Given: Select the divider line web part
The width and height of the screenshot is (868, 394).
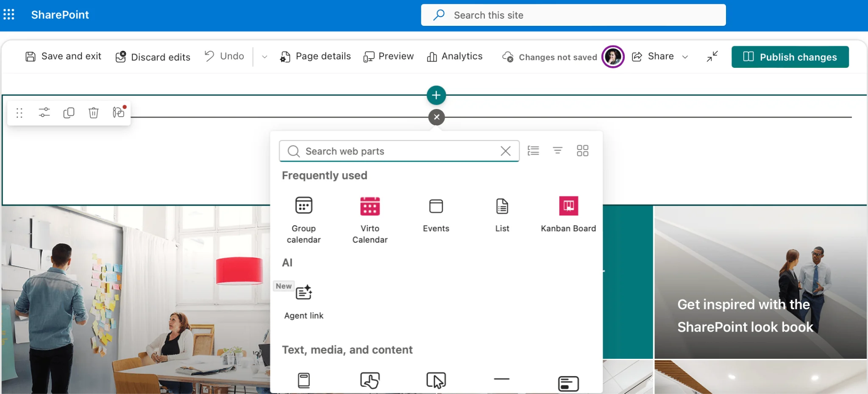Looking at the screenshot, I should pos(502,379).
